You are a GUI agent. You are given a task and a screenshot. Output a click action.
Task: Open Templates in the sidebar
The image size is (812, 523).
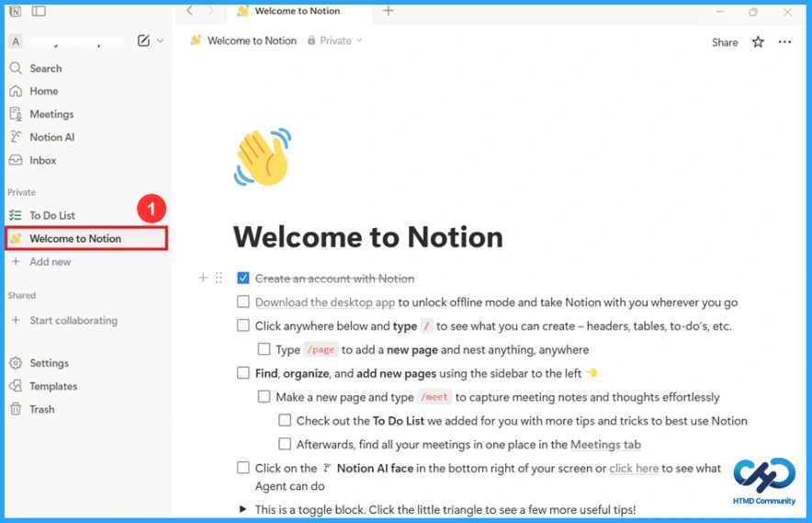click(x=53, y=386)
